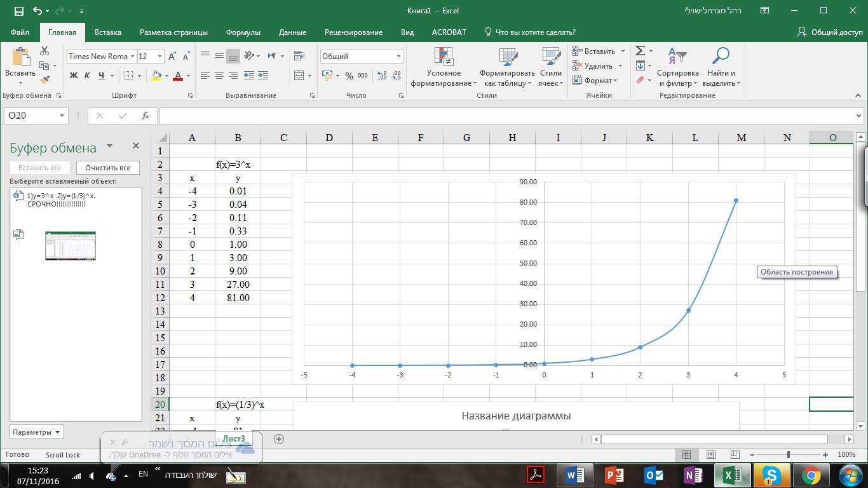Apply the thousands separator (000) format
This screenshot has height=488, width=868.
pyautogui.click(x=363, y=76)
